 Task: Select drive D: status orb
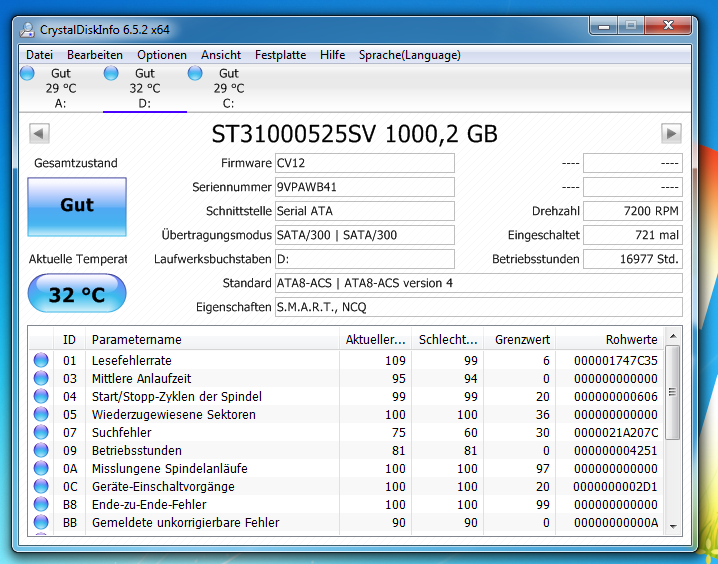pos(111,73)
